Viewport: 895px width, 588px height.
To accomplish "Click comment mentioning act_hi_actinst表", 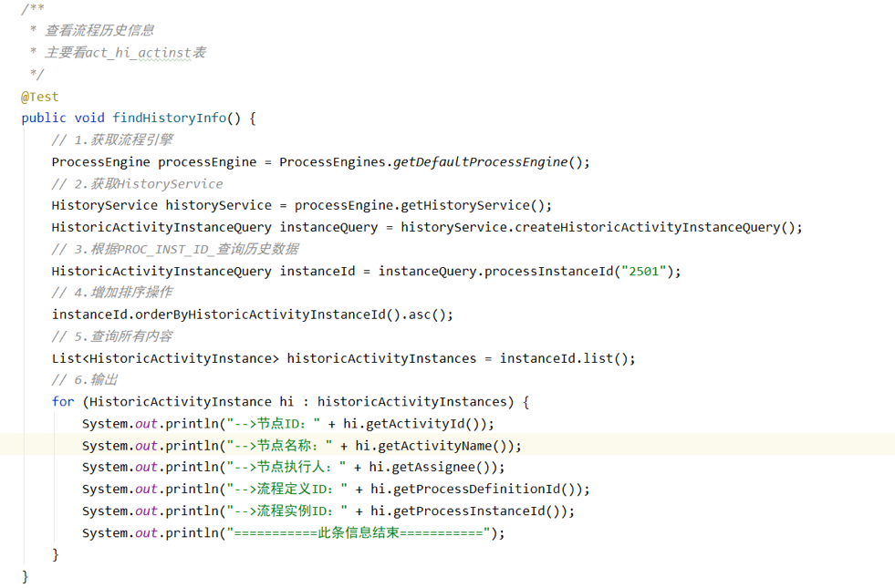I will [x=126, y=53].
